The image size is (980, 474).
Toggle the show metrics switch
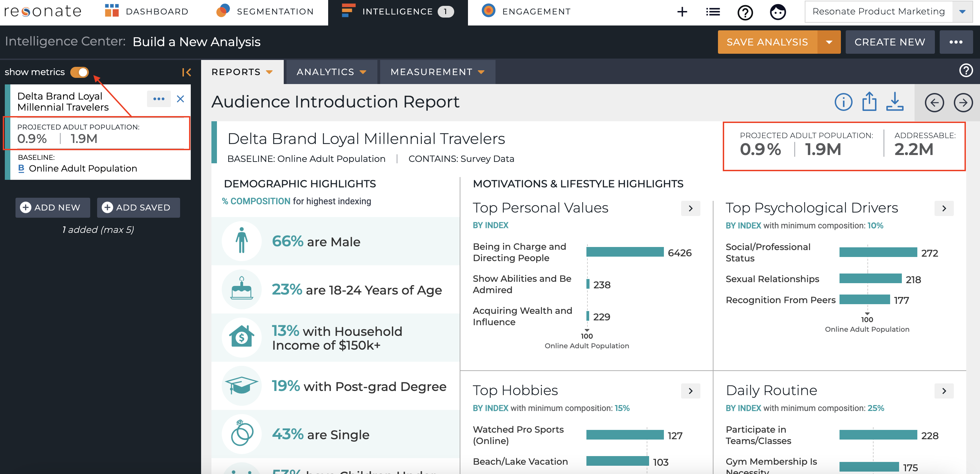(80, 72)
